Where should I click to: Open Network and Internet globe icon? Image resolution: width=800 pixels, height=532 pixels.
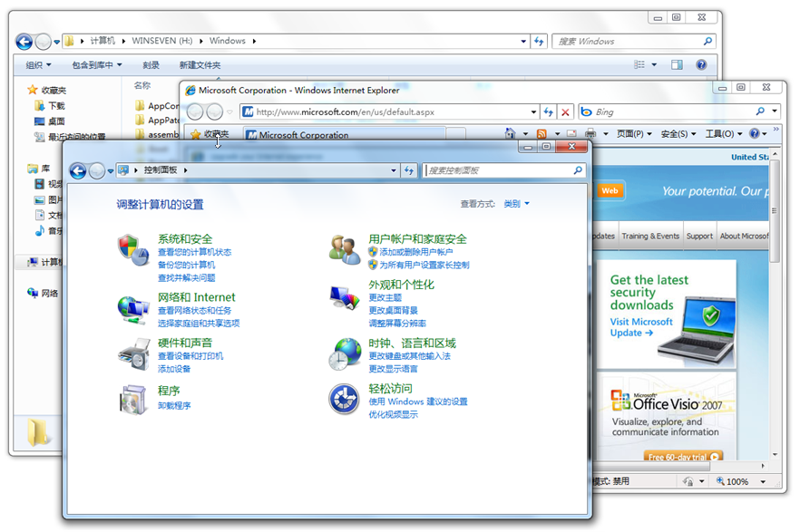(132, 309)
